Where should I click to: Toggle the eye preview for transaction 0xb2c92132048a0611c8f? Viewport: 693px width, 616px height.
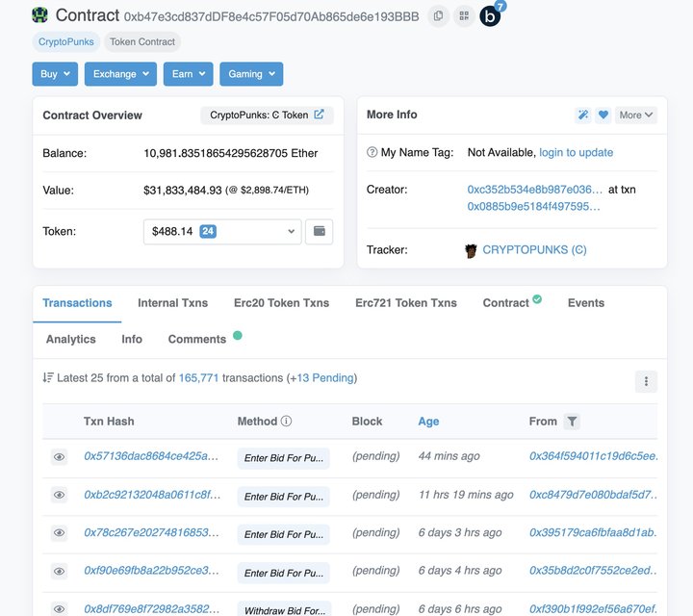(59, 495)
